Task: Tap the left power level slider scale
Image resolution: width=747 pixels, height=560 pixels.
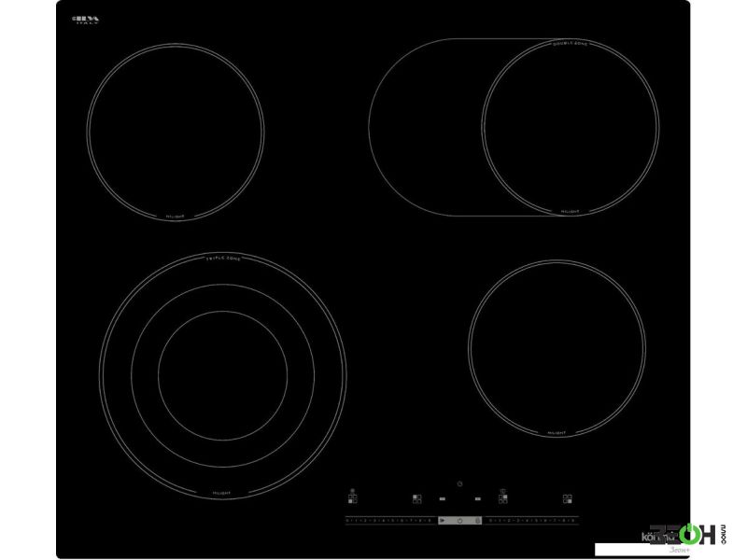Action: [391, 521]
